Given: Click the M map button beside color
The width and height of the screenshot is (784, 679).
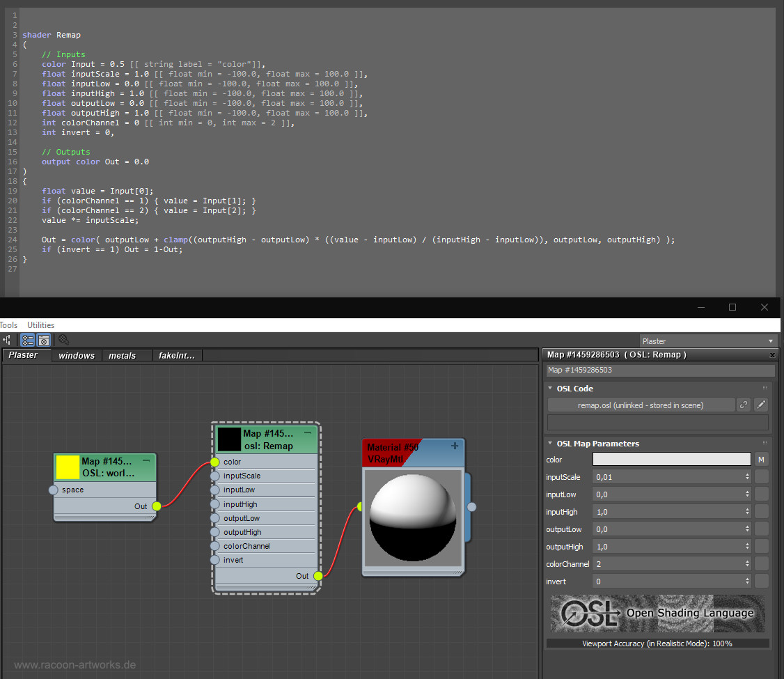Looking at the screenshot, I should click(762, 459).
